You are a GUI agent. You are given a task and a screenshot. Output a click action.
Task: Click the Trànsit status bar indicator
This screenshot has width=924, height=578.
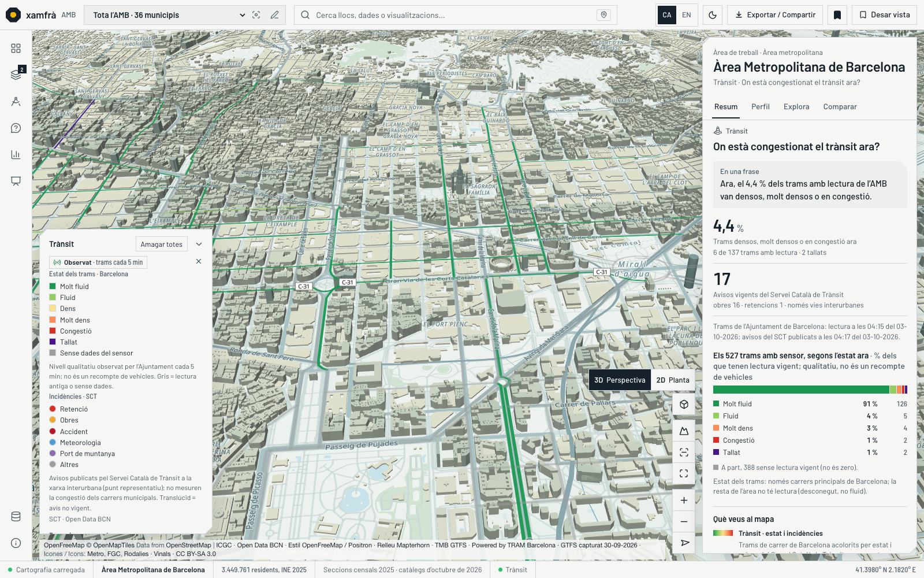[x=513, y=570]
